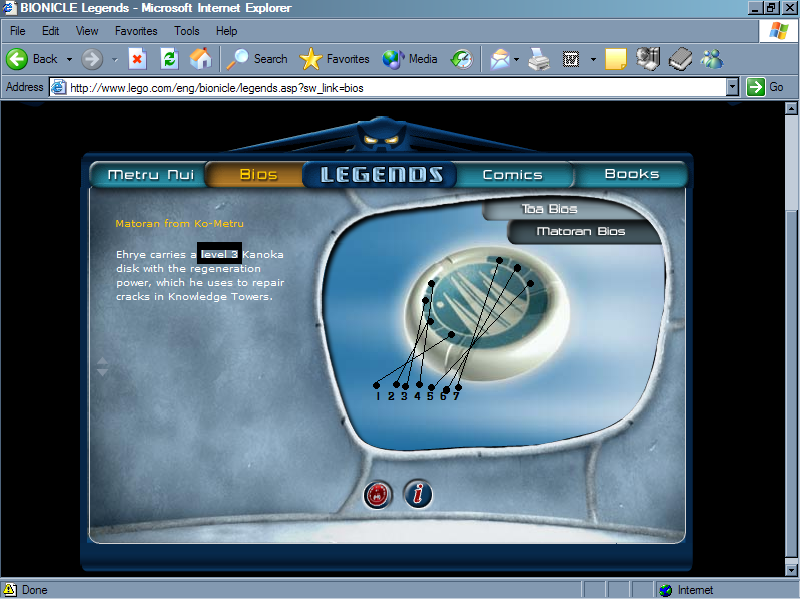The width and height of the screenshot is (800, 600).
Task: Select the Bios tab
Action: pyautogui.click(x=258, y=175)
